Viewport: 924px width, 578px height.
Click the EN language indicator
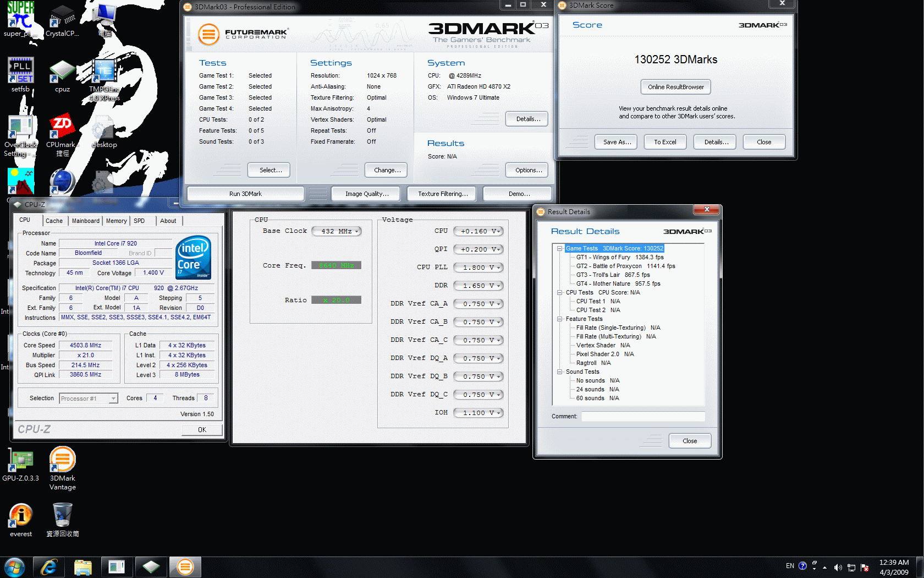[x=790, y=566]
